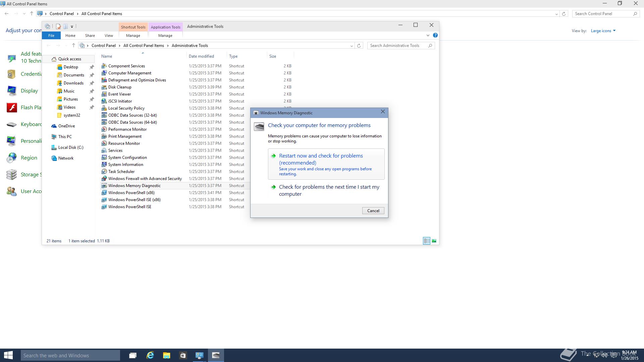Image resolution: width=644 pixels, height=362 pixels.
Task: Open the Administrative Tools address history dropdown
Action: pyautogui.click(x=352, y=46)
